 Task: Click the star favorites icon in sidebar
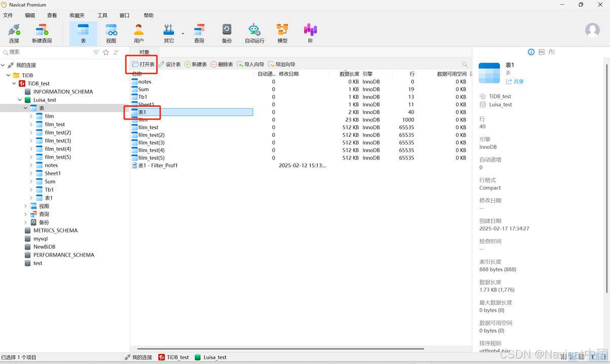tap(106, 52)
